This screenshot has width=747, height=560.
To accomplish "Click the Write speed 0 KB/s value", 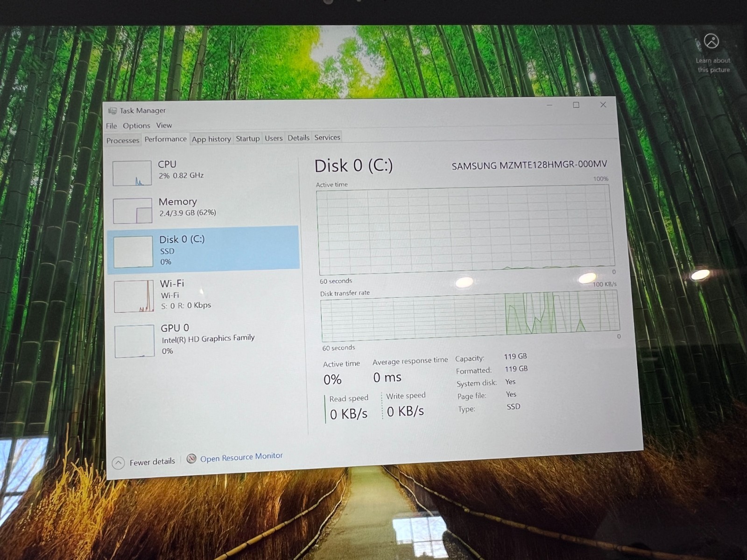I will 405,411.
